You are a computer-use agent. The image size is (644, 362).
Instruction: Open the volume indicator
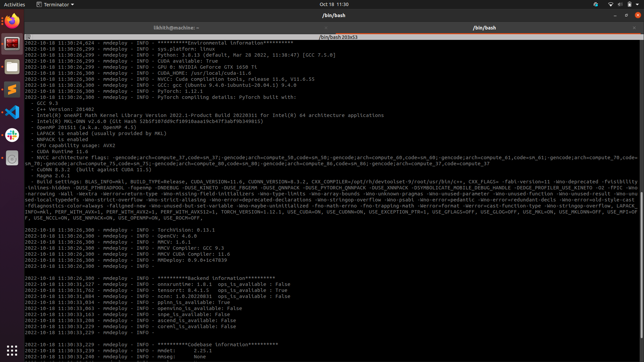[620, 4]
